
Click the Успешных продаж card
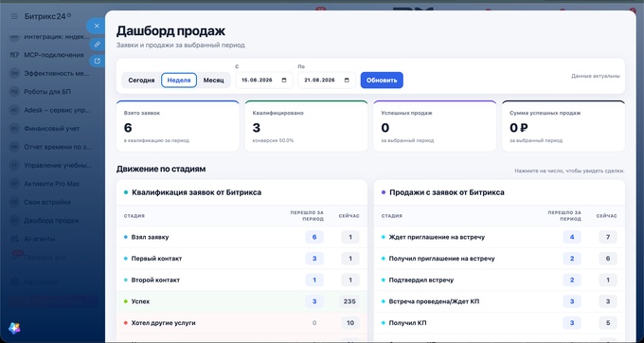[x=435, y=126]
